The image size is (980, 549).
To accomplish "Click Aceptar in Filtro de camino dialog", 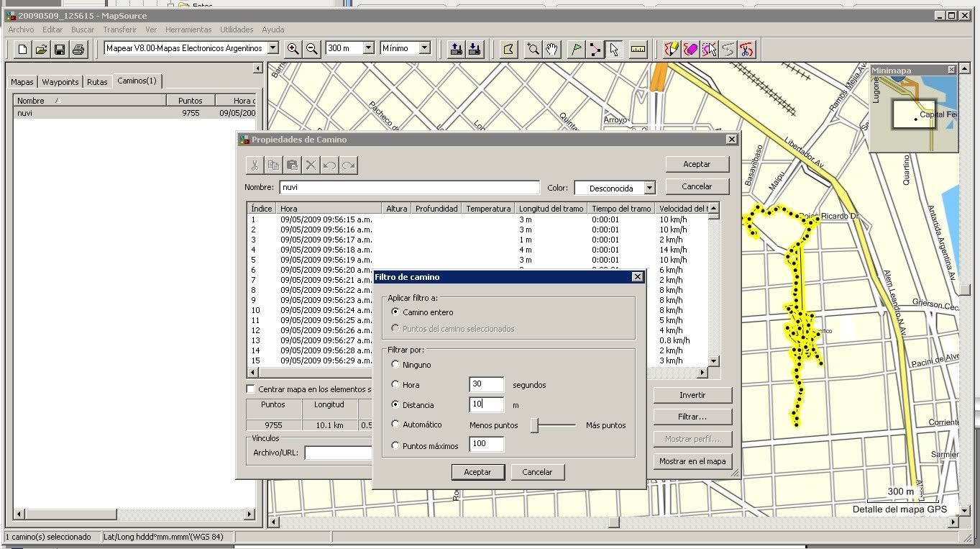I will click(x=477, y=472).
